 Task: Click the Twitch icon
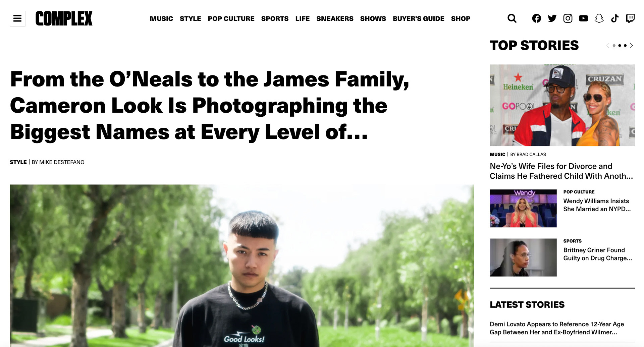[630, 18]
